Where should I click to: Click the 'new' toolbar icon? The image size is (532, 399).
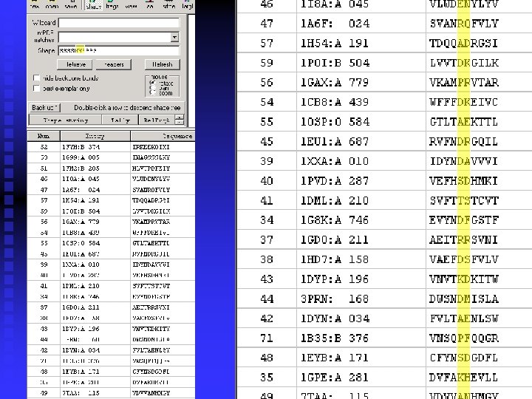35,4
